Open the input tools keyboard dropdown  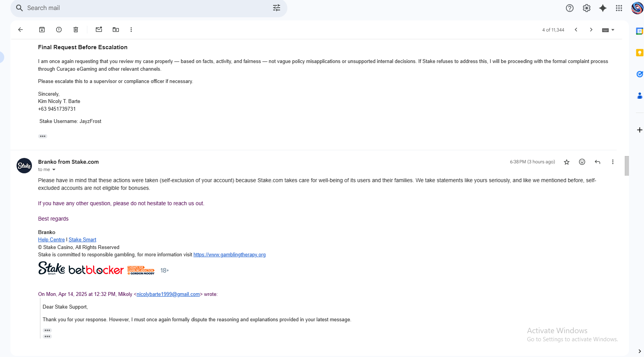608,30
